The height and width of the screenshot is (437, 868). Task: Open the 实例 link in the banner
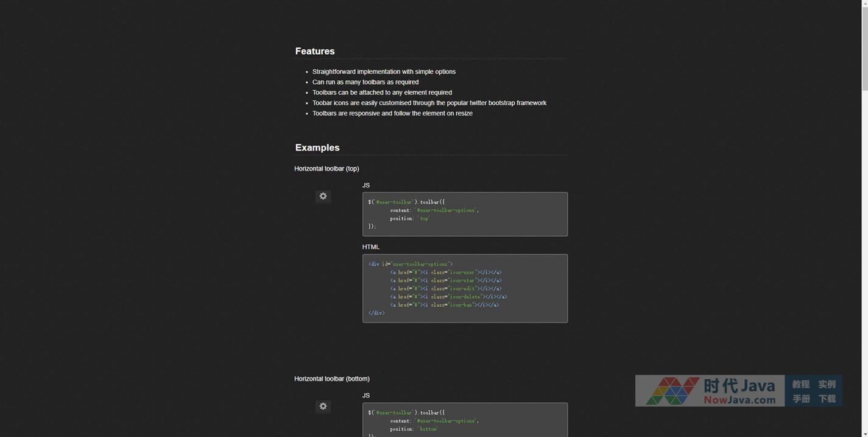click(827, 384)
